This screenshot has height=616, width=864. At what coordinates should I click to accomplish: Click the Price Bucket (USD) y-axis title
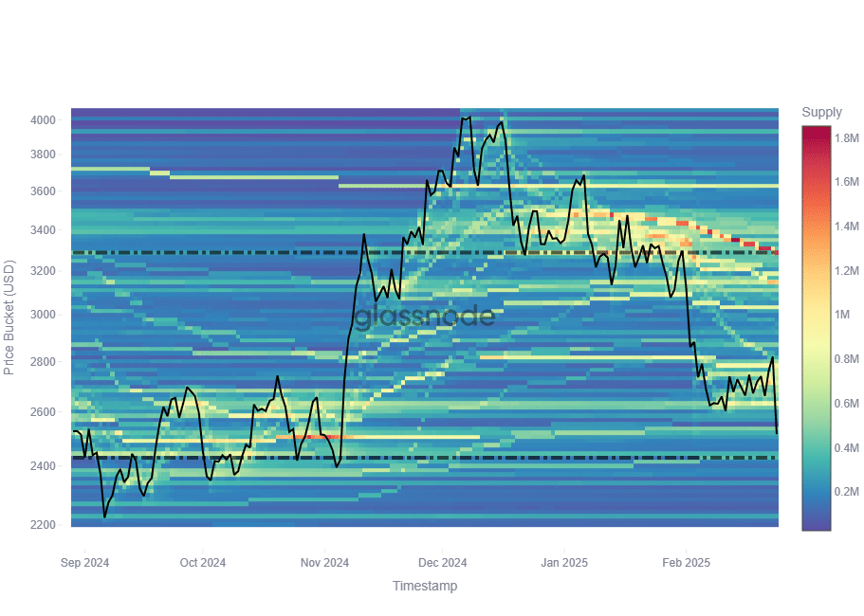[10, 315]
